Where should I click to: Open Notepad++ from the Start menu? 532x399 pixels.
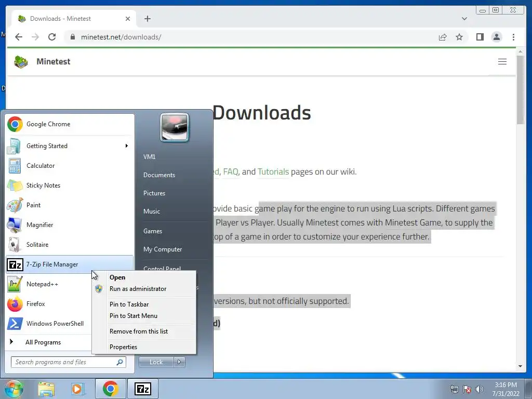coord(49,284)
